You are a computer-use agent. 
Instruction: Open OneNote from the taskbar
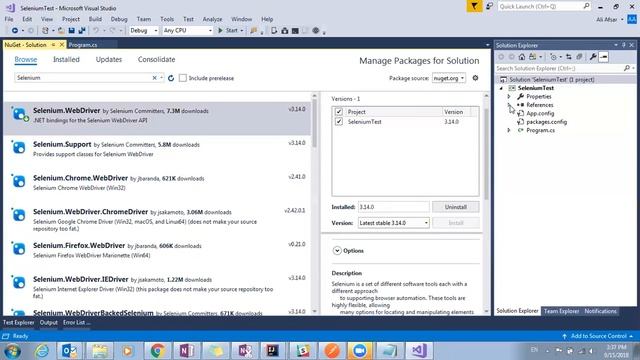pyautogui.click(x=187, y=351)
